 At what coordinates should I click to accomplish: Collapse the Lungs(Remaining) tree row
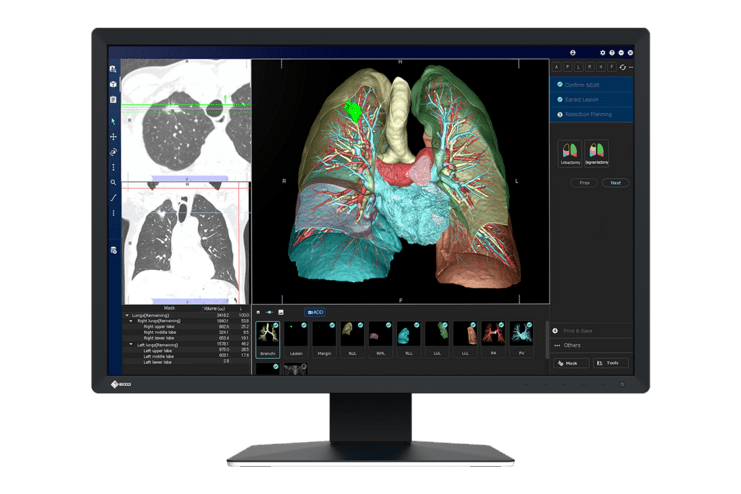pos(126,314)
